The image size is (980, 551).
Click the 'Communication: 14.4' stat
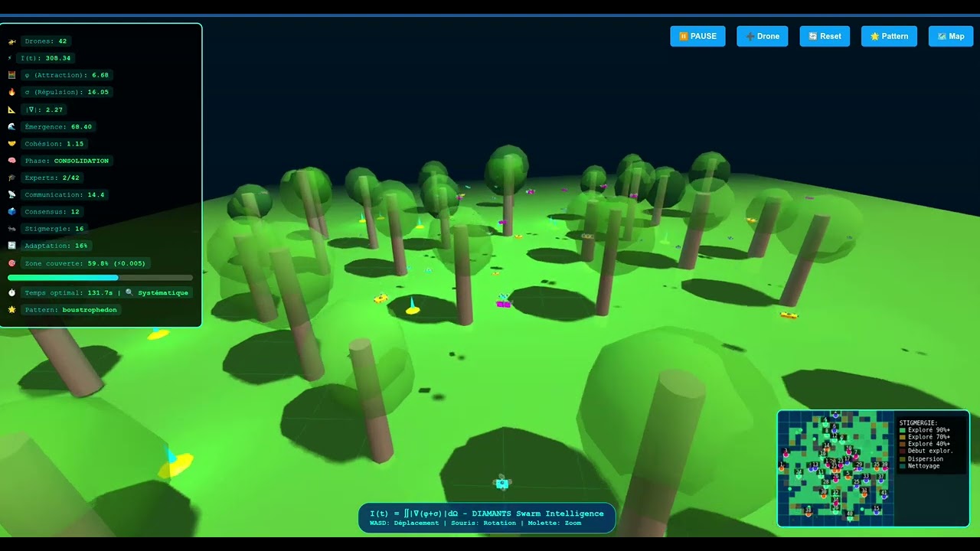coord(64,194)
